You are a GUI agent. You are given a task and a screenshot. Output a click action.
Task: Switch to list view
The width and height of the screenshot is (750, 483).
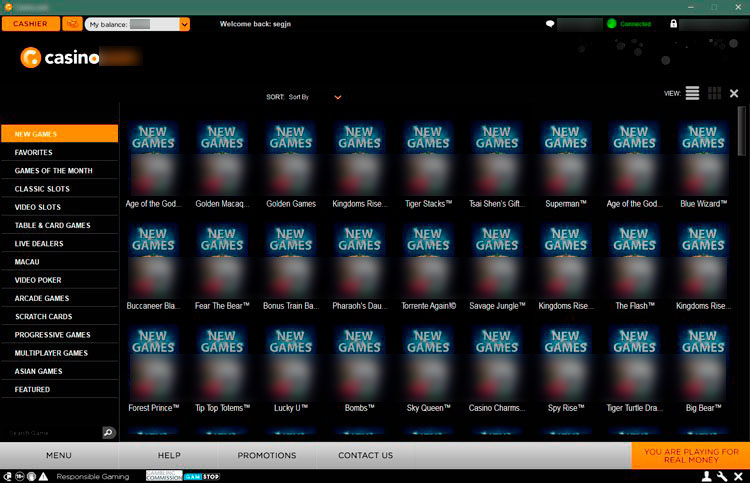tap(692, 93)
